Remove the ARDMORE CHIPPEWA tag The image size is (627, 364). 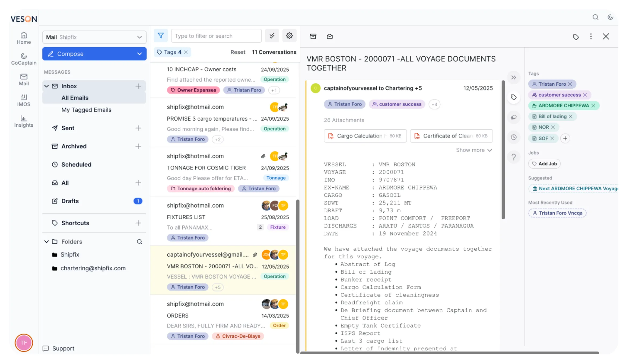[593, 105]
